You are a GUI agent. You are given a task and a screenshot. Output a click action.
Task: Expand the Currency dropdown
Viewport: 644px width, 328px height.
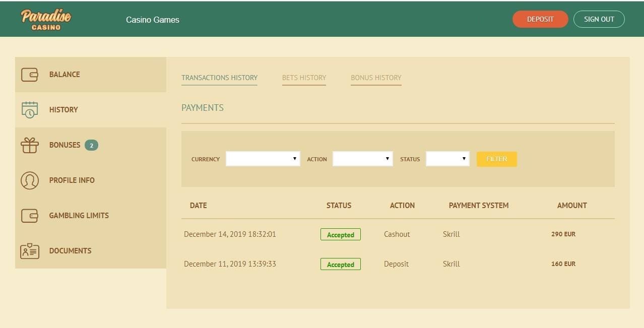coord(263,159)
